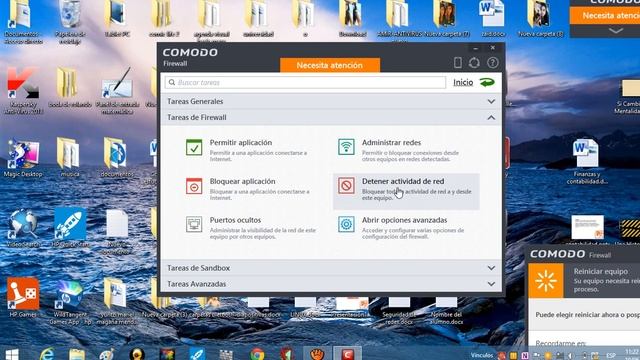Open Google Chrome from the taskbar
This screenshot has width=640, height=360.
257,354
